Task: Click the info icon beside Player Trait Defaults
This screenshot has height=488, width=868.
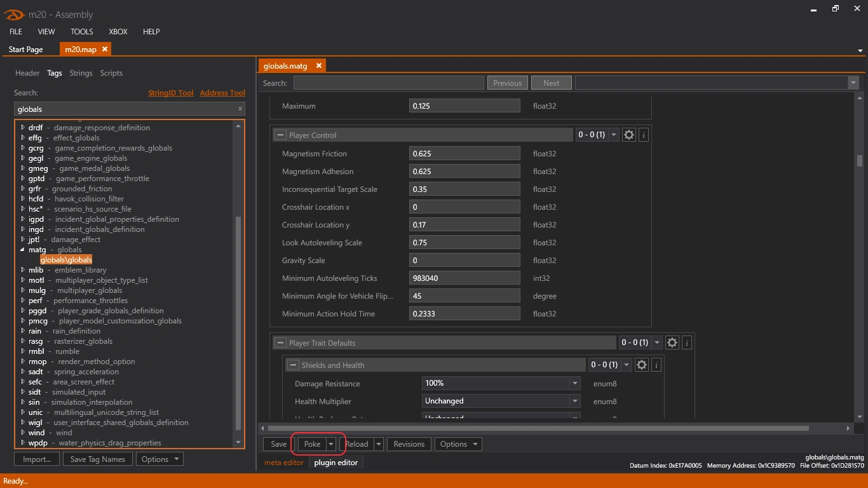Action: [x=686, y=342]
